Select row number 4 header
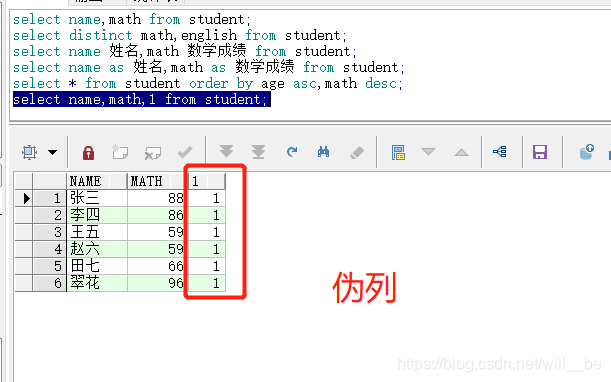The height and width of the screenshot is (382, 611). point(49,249)
